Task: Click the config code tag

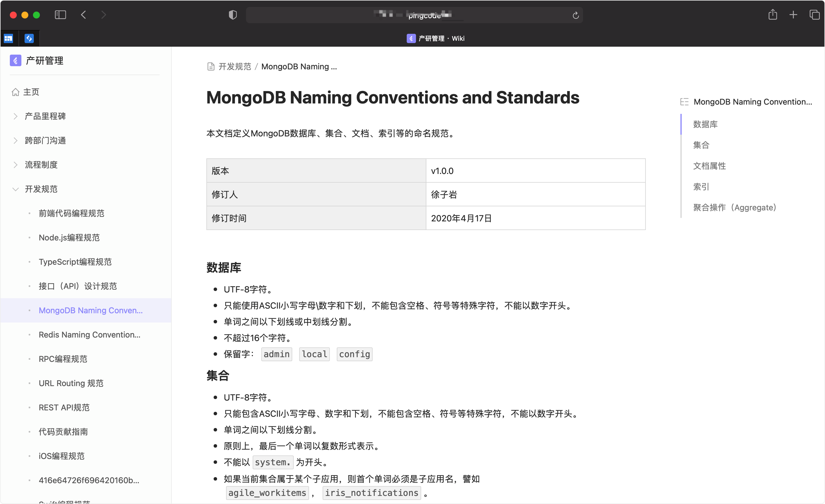Action: tap(354, 354)
